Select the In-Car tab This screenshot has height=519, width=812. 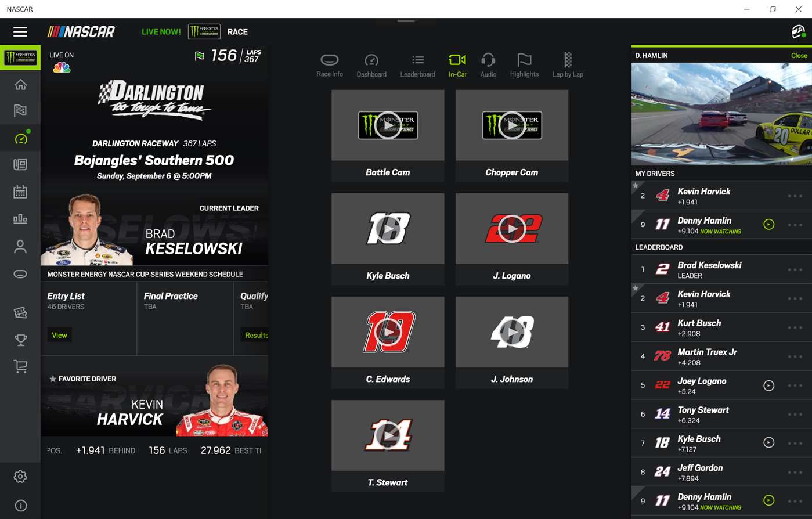pyautogui.click(x=457, y=65)
